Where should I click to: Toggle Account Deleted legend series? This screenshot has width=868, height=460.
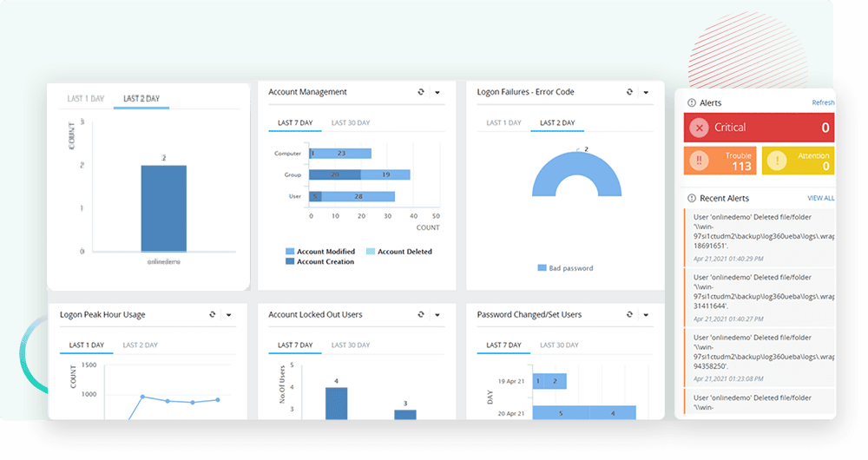coord(399,252)
